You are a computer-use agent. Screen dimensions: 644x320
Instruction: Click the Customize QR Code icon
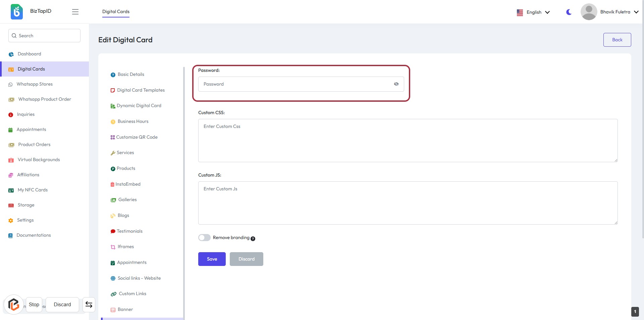(x=113, y=137)
